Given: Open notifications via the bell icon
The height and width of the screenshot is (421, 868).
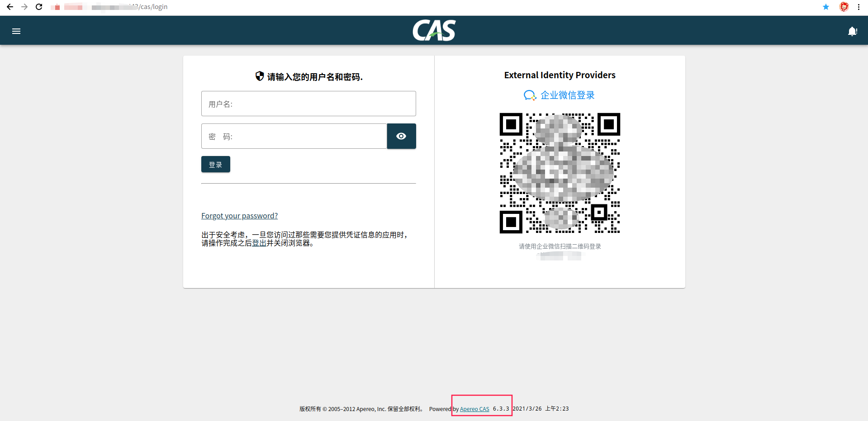Looking at the screenshot, I should tap(852, 31).
